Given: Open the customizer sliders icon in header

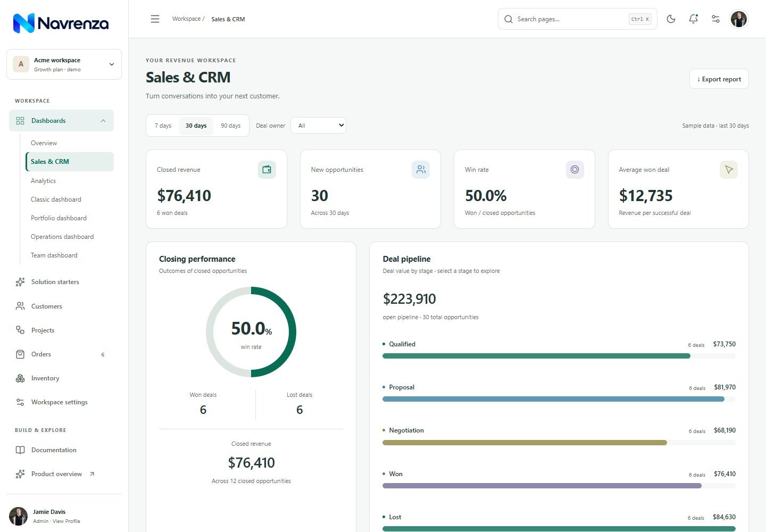Looking at the screenshot, I should pyautogui.click(x=715, y=19).
